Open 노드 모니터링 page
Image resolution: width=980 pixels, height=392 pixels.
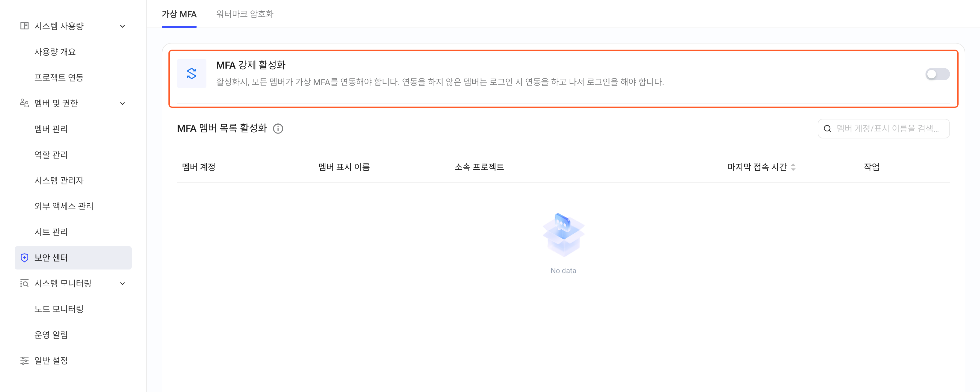coord(59,309)
